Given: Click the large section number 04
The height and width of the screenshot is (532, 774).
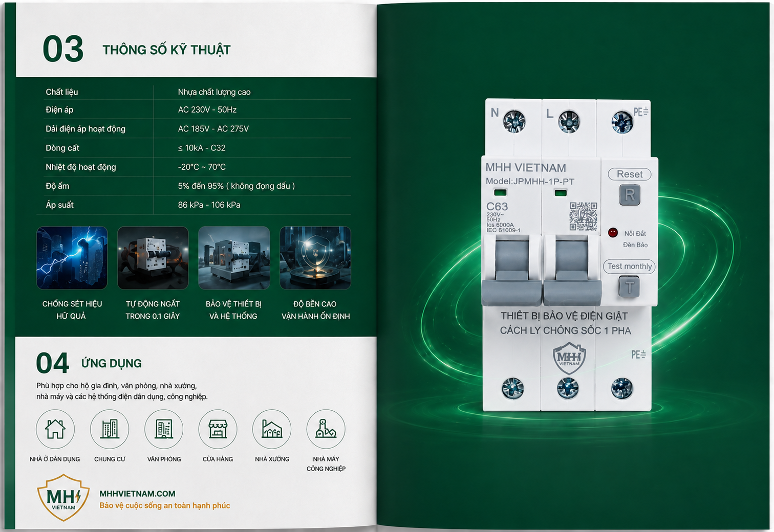Looking at the screenshot, I should click(x=53, y=364).
